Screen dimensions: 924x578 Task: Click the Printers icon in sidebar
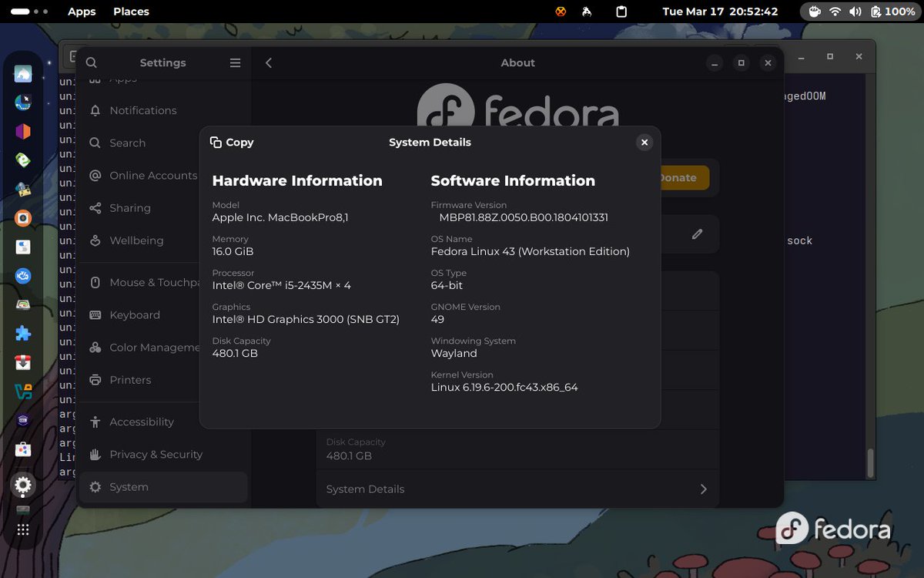[x=95, y=380]
